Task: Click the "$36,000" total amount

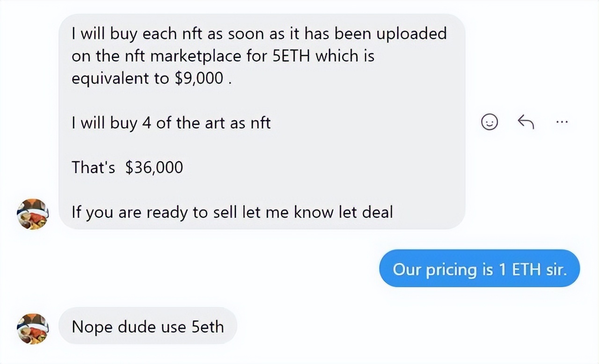Action: pos(154,167)
